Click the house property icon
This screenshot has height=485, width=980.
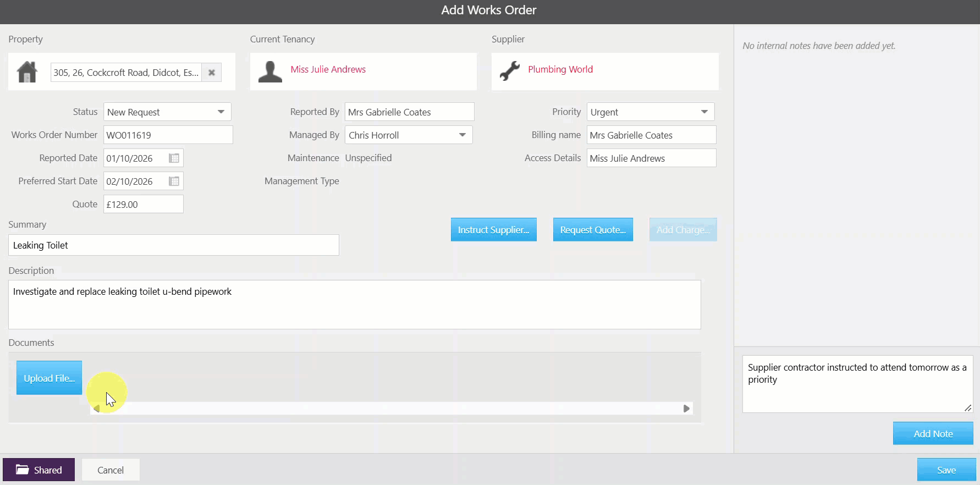tap(27, 71)
